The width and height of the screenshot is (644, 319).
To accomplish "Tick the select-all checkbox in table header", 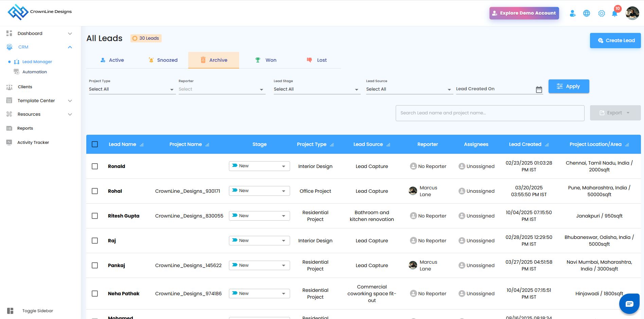I will click(95, 144).
